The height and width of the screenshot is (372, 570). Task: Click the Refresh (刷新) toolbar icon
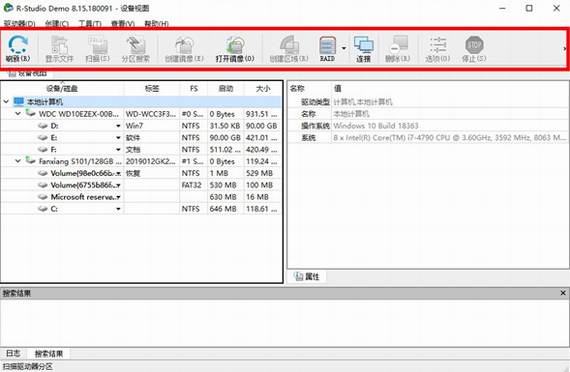(x=18, y=48)
